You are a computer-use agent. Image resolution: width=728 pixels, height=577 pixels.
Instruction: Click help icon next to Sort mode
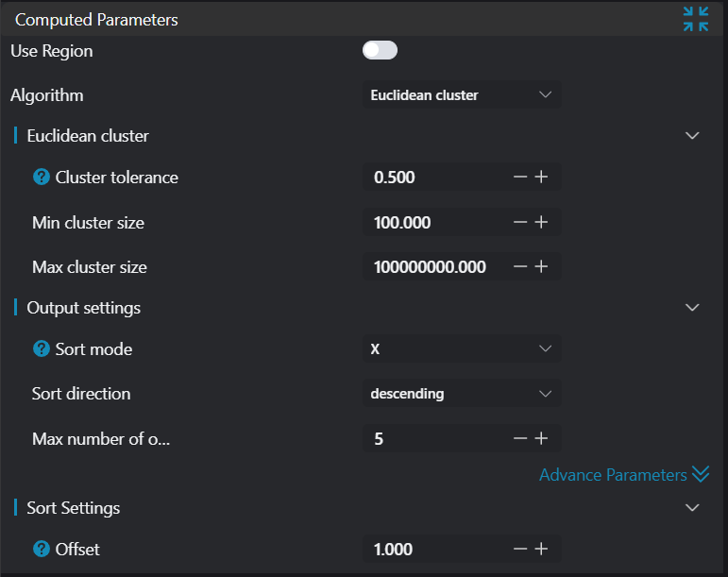click(x=41, y=348)
